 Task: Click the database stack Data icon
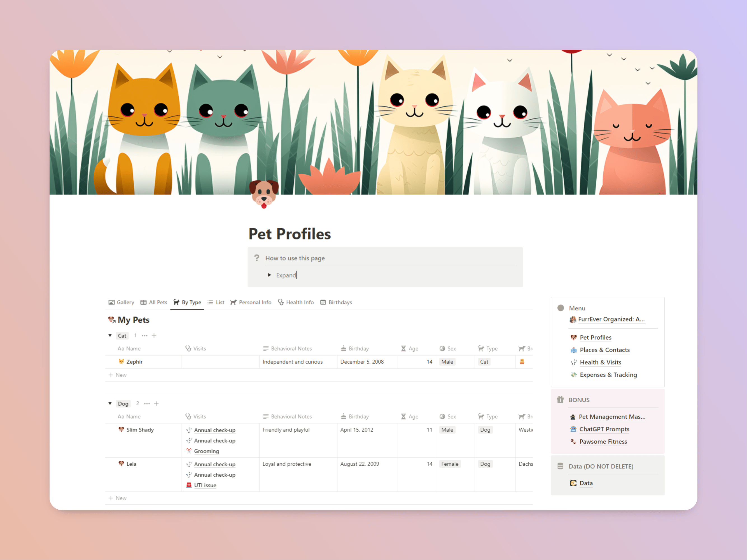point(560,466)
